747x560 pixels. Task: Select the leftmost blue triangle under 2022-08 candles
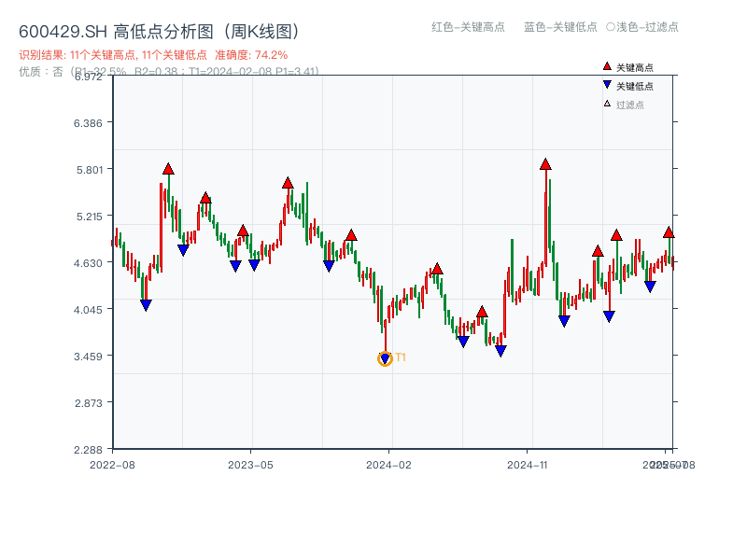146,303
